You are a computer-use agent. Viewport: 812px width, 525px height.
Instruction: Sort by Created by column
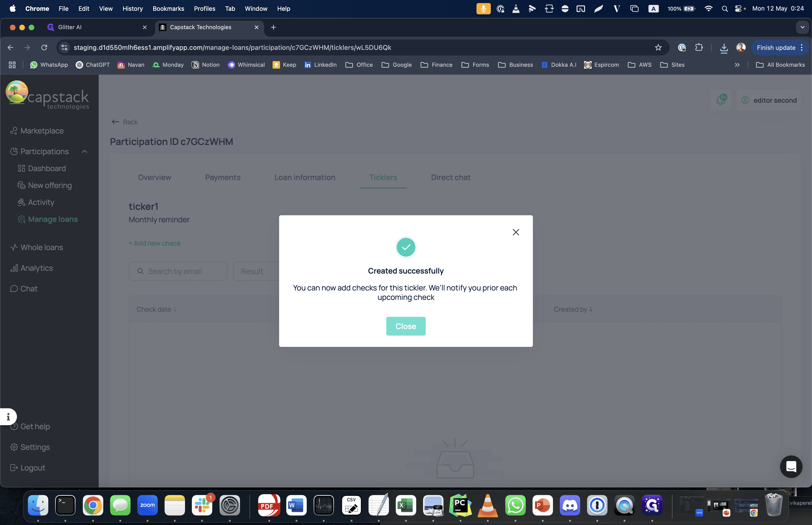pos(573,309)
